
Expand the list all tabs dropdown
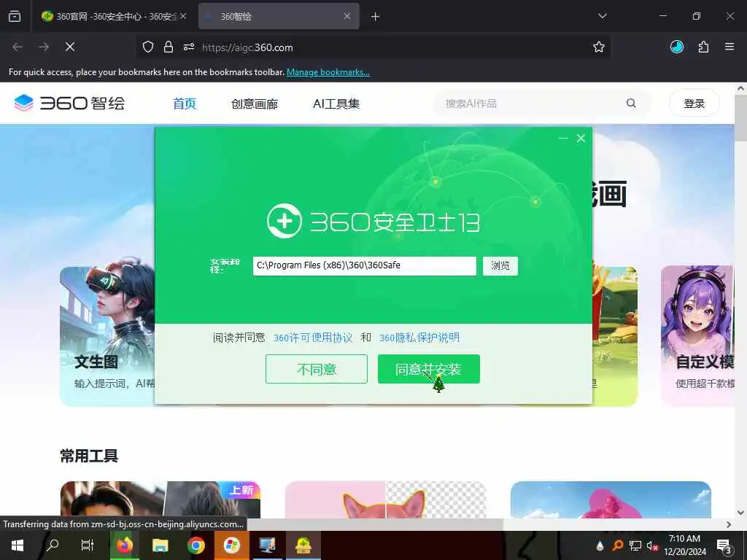[x=602, y=16]
